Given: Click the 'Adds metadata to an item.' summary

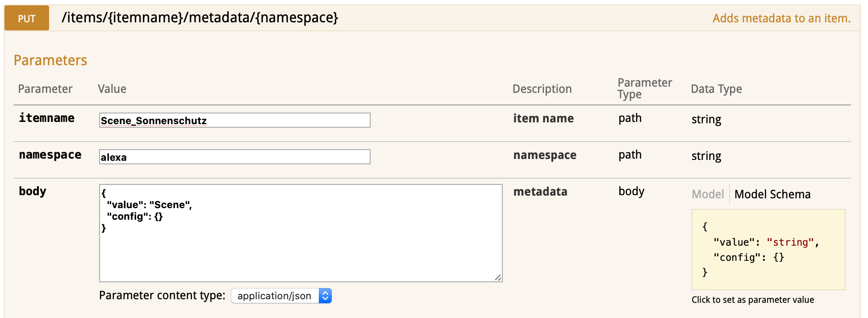Looking at the screenshot, I should click(781, 18).
